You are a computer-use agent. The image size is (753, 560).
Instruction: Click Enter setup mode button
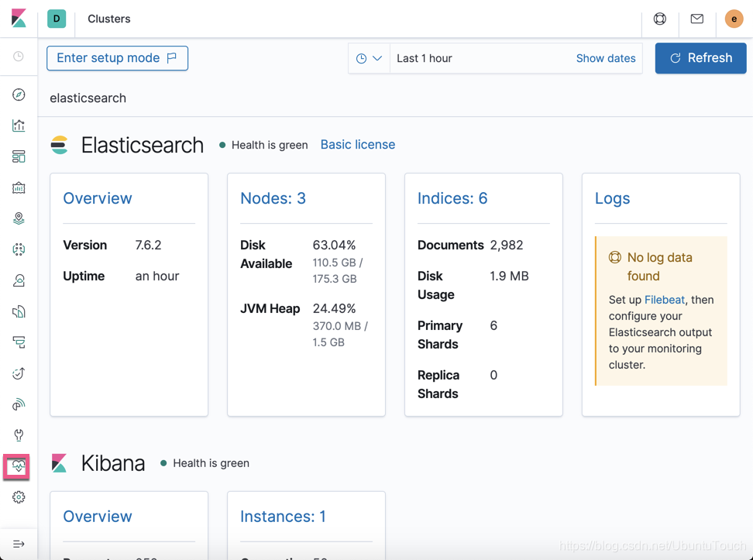pos(117,58)
